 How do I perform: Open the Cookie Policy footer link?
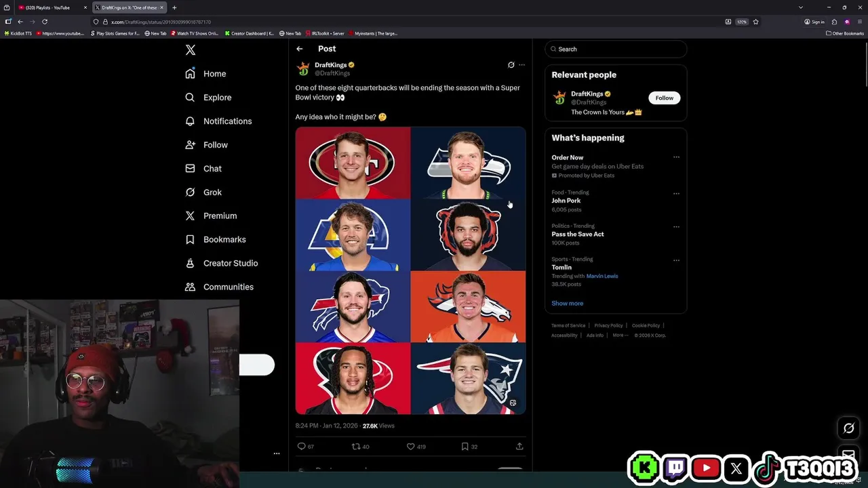click(x=646, y=325)
